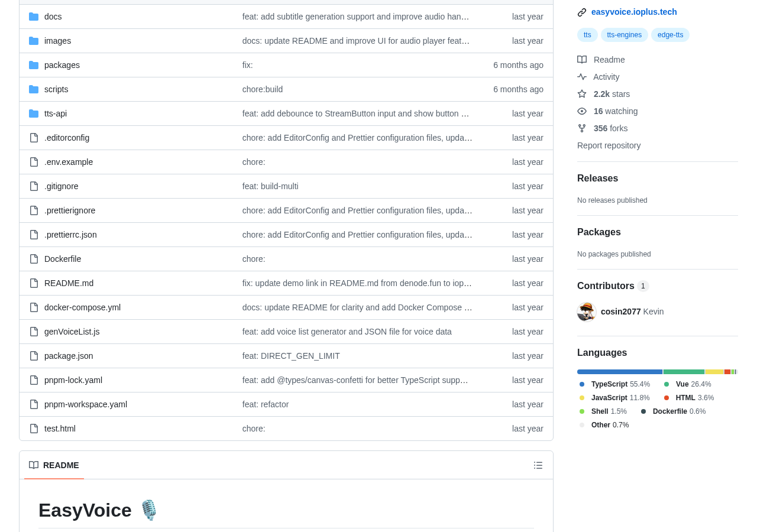
Task: Click cosin2077 contributor avatar
Action: tap(587, 312)
